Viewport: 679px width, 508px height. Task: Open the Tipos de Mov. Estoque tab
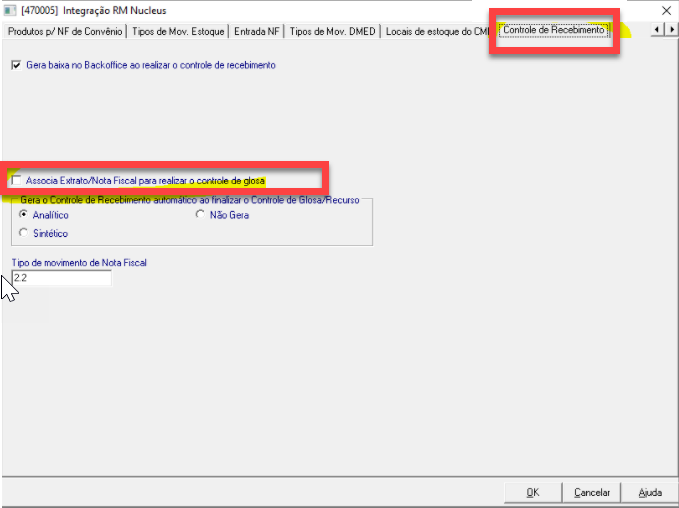point(178,32)
